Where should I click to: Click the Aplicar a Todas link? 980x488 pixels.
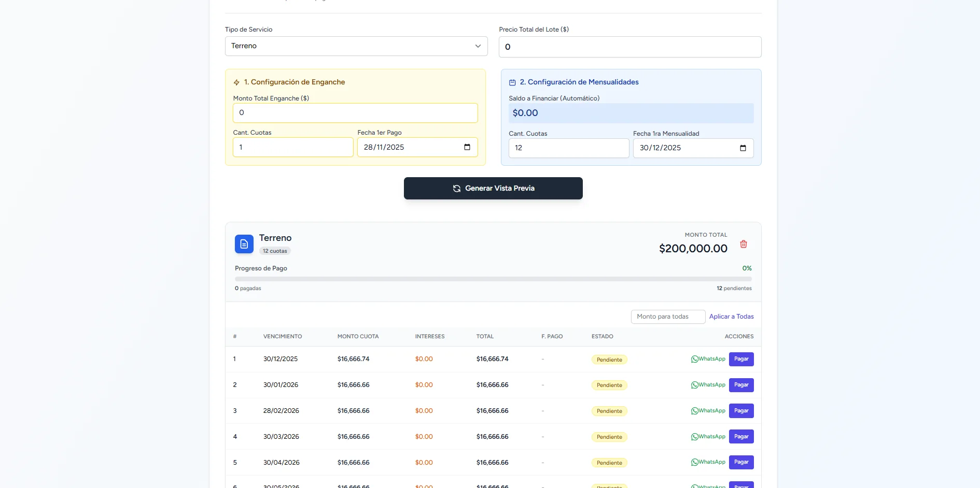click(x=731, y=317)
